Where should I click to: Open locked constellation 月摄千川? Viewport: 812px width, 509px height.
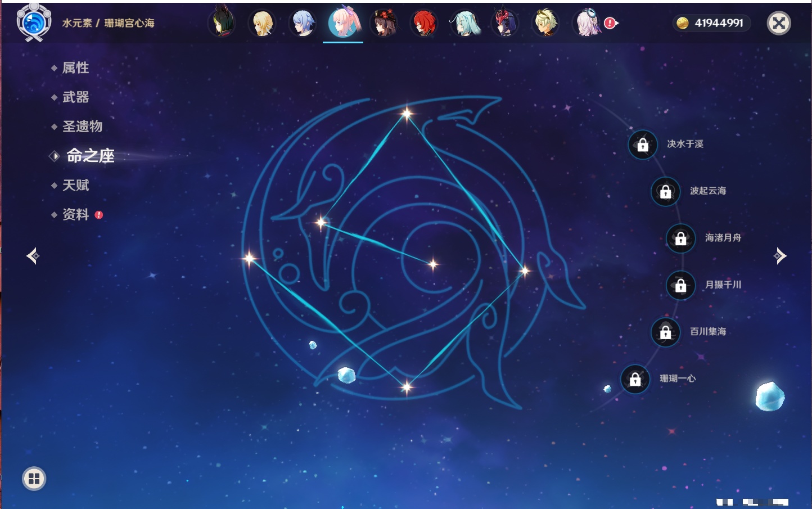681,285
